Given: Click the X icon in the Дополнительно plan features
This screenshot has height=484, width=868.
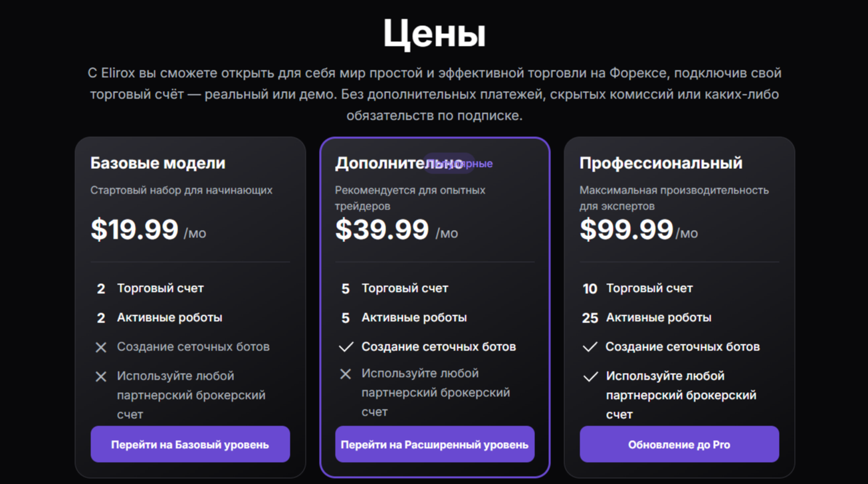Looking at the screenshot, I should [x=346, y=374].
